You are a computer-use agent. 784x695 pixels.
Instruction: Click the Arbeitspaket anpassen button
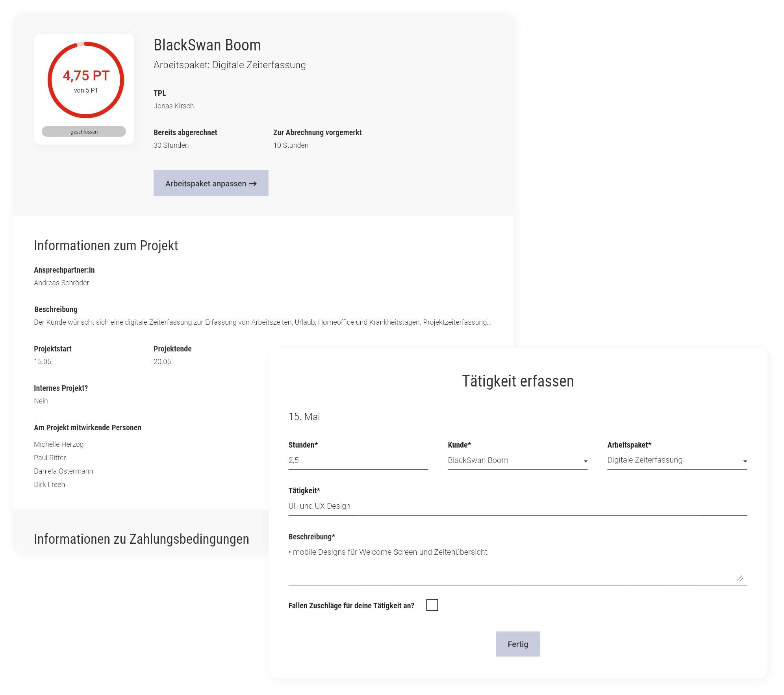pos(211,183)
